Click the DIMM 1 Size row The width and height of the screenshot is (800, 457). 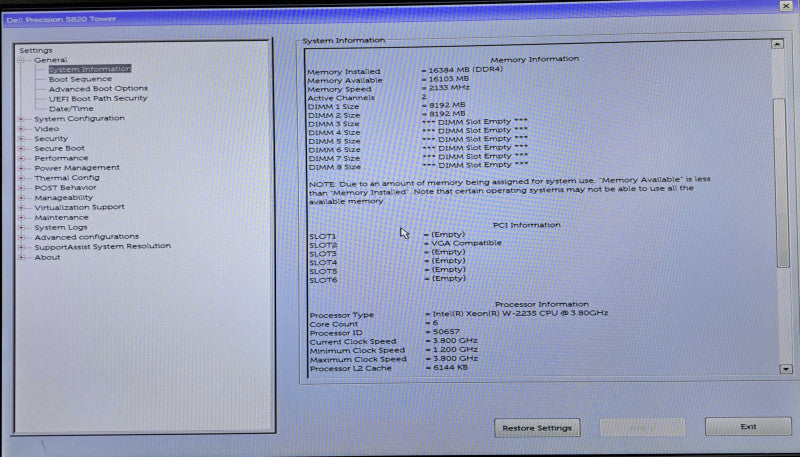click(x=387, y=106)
